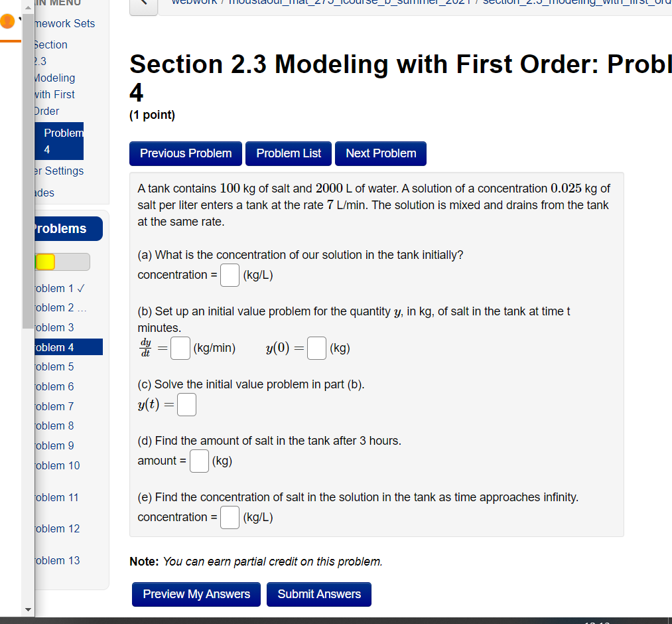Screen dimensions: 672x624
Task: Click Submit Answers
Action: pyautogui.click(x=318, y=594)
